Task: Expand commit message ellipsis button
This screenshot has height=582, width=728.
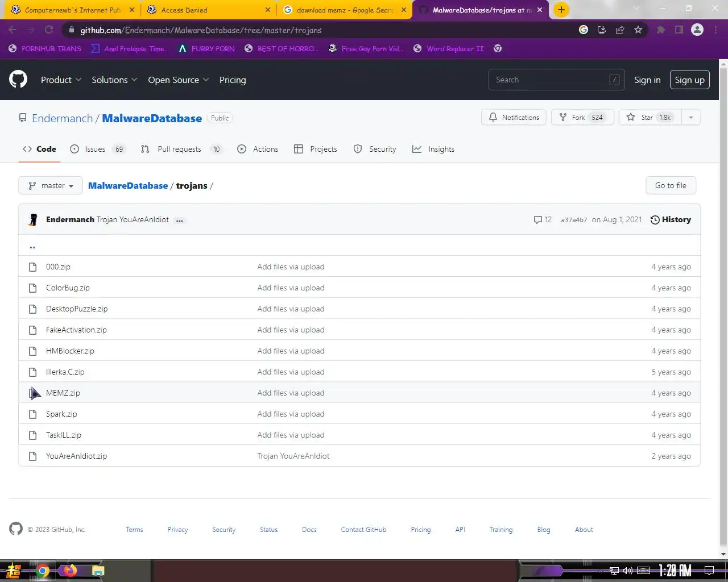Action: point(180,220)
